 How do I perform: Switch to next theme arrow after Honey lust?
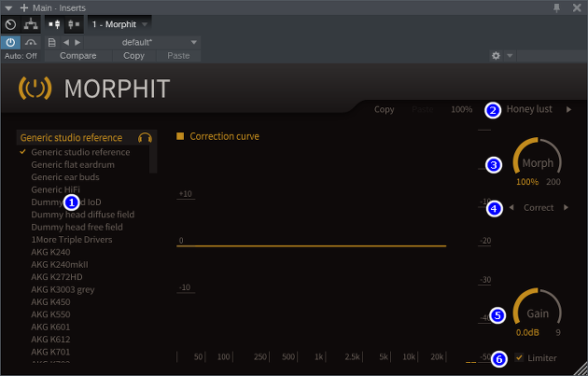569,109
